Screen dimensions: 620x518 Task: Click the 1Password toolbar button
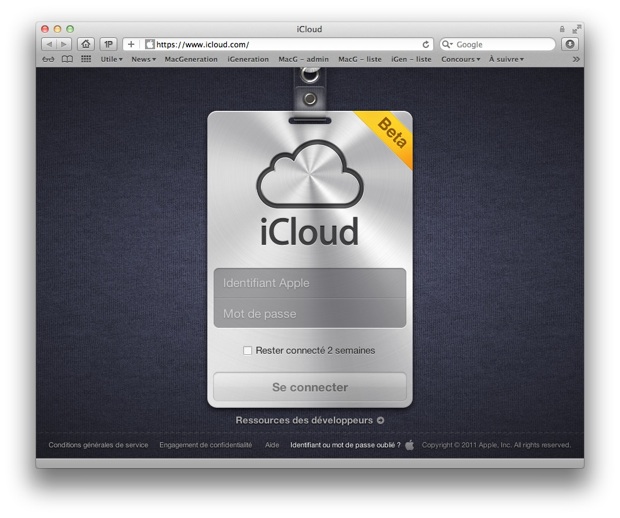[108, 44]
